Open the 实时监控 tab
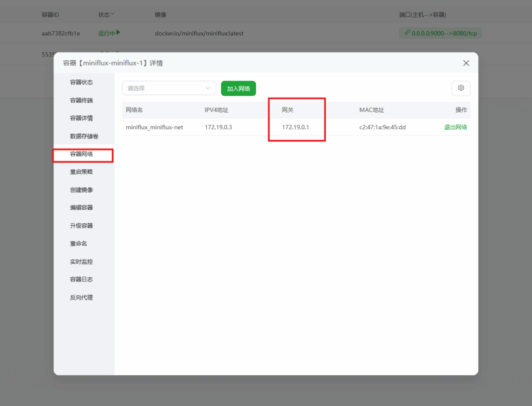The image size is (532, 406). (x=82, y=262)
